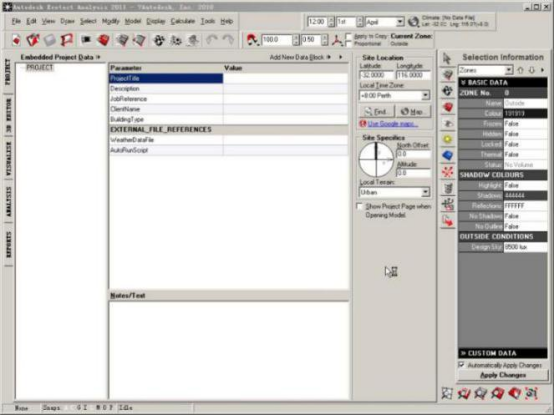Open the eye view panel tab icon
The height and width of the screenshot is (415, 554).
[448, 123]
